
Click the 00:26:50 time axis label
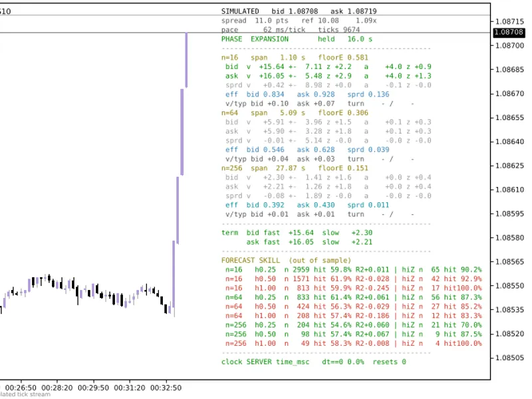[21, 388]
